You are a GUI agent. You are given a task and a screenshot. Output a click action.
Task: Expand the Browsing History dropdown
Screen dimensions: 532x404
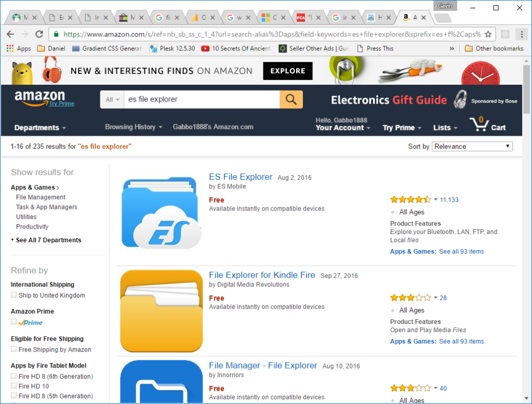[134, 127]
